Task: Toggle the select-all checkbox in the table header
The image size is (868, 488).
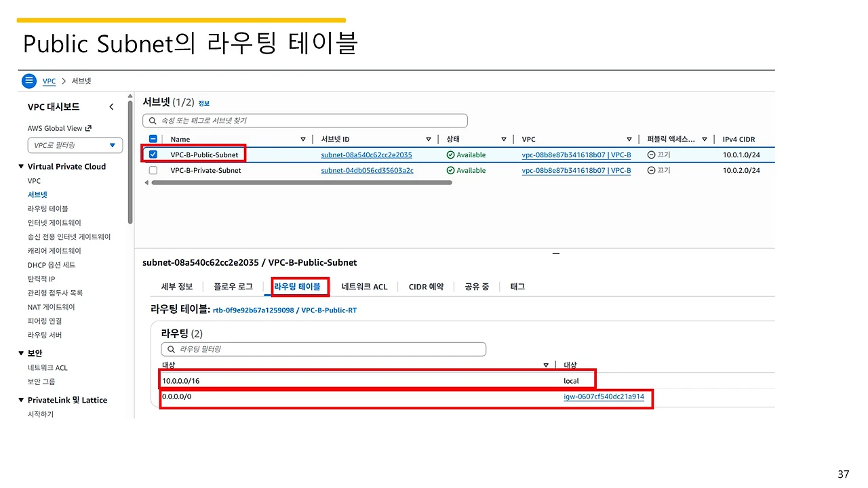Action: click(153, 138)
